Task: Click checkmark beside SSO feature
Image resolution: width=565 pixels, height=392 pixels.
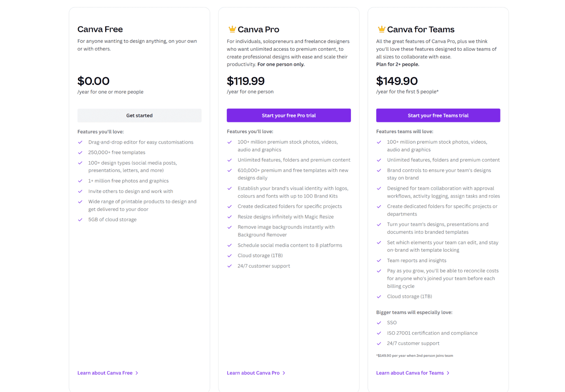Action: coord(379,322)
